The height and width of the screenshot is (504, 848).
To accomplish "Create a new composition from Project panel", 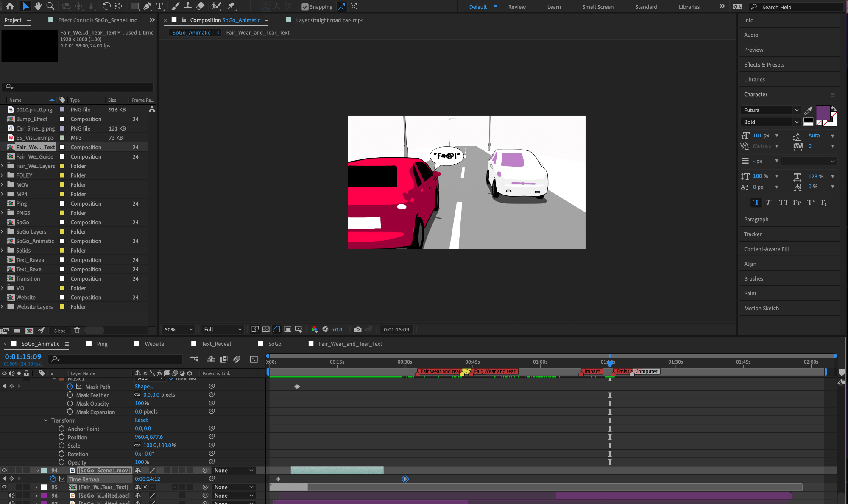I will point(29,330).
